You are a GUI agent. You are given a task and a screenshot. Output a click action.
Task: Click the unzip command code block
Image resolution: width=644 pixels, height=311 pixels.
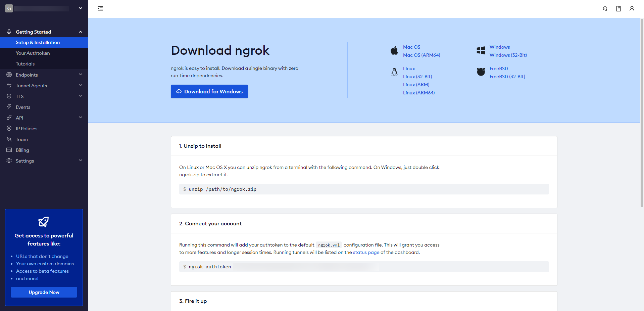[x=364, y=189]
